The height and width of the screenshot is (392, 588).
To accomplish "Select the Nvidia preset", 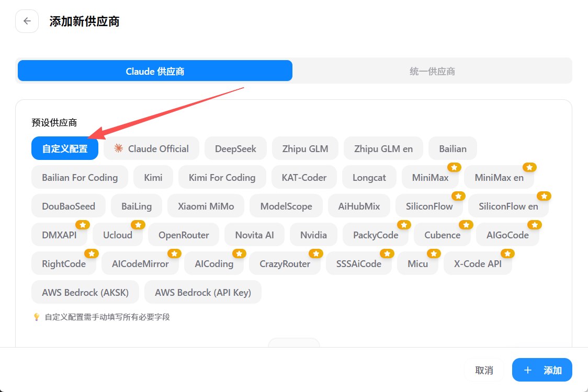I will (x=313, y=235).
